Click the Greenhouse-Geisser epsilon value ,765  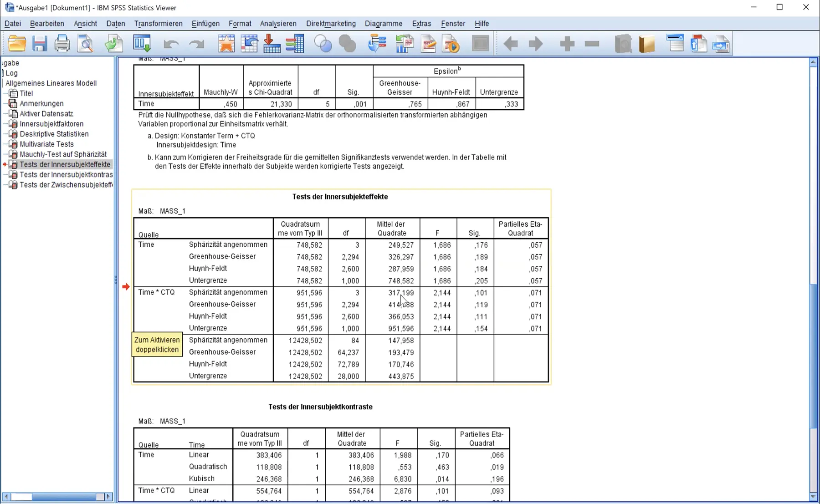pyautogui.click(x=415, y=104)
